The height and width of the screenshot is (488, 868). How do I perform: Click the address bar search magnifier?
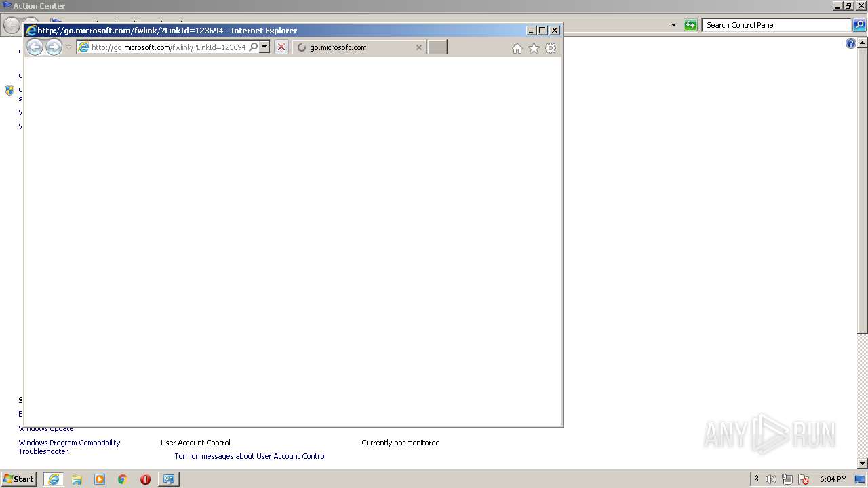(x=253, y=47)
